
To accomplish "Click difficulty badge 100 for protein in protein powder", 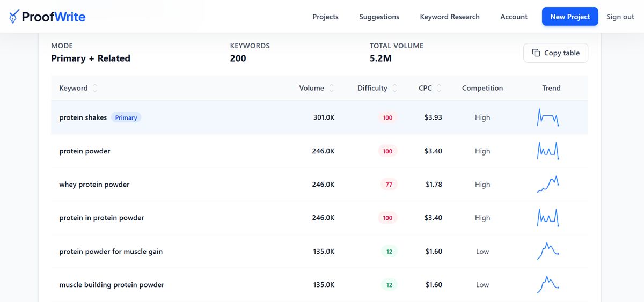I will [x=387, y=218].
